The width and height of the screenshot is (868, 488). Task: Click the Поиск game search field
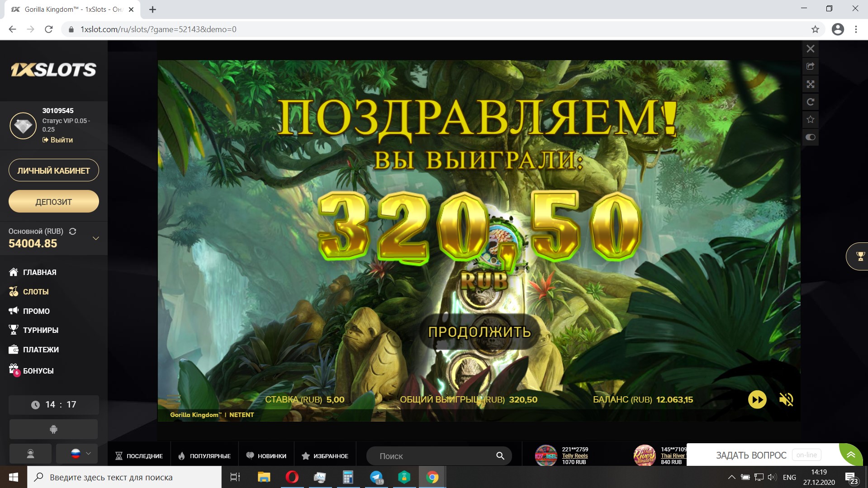pos(434,456)
